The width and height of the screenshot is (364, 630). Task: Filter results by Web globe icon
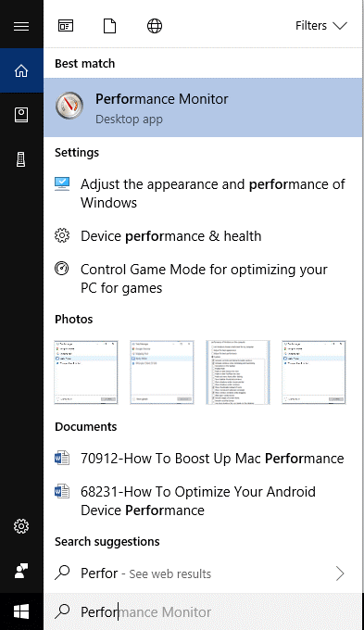coord(155,26)
